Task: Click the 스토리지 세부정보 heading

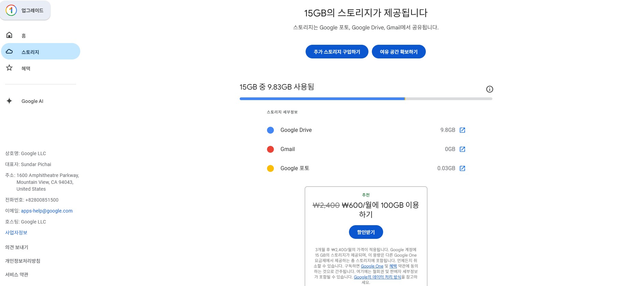Action: (x=282, y=112)
